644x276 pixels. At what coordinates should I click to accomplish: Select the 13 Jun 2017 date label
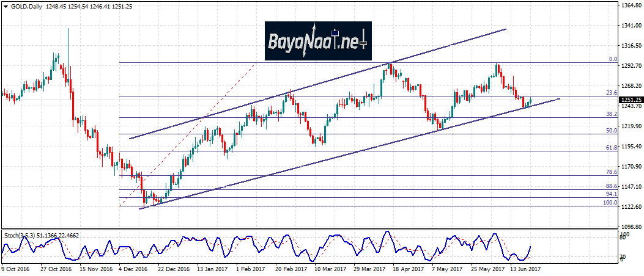coord(525,268)
